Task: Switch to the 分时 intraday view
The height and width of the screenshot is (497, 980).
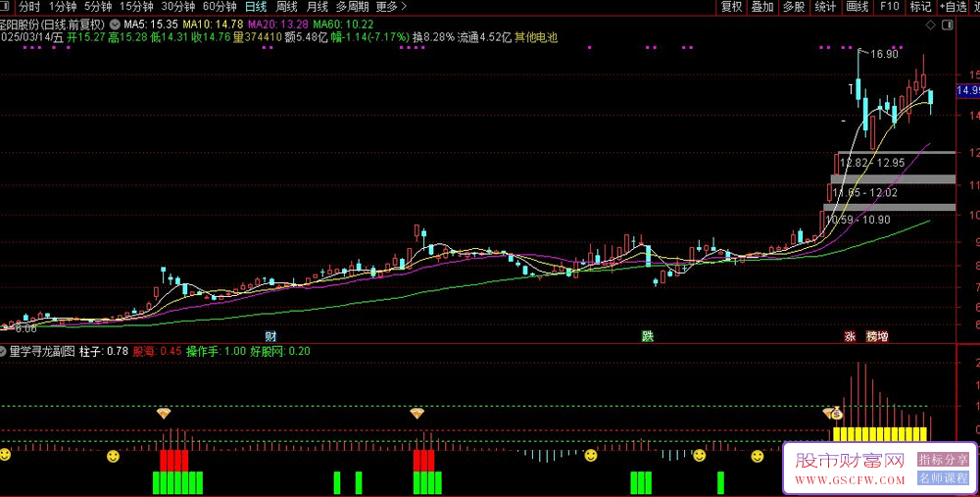Action: point(28,7)
